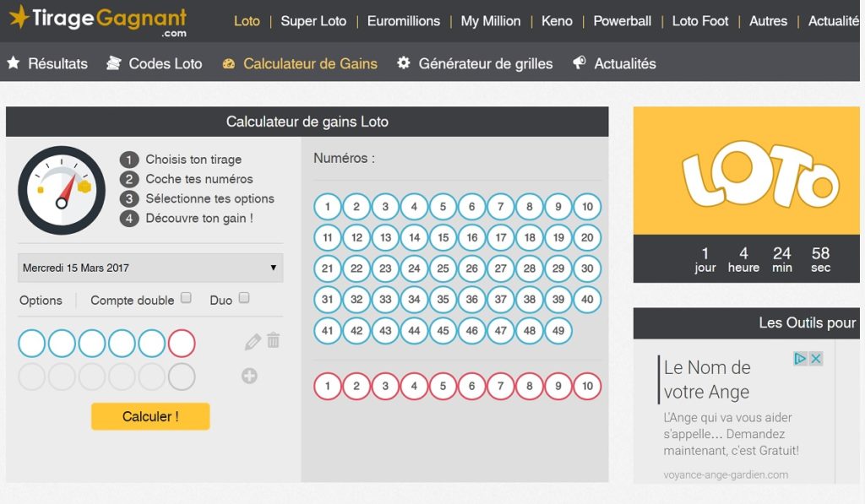Open the draw date dropdown Mercredi 15 Mars 2017
The height and width of the screenshot is (504, 865).
click(150, 268)
